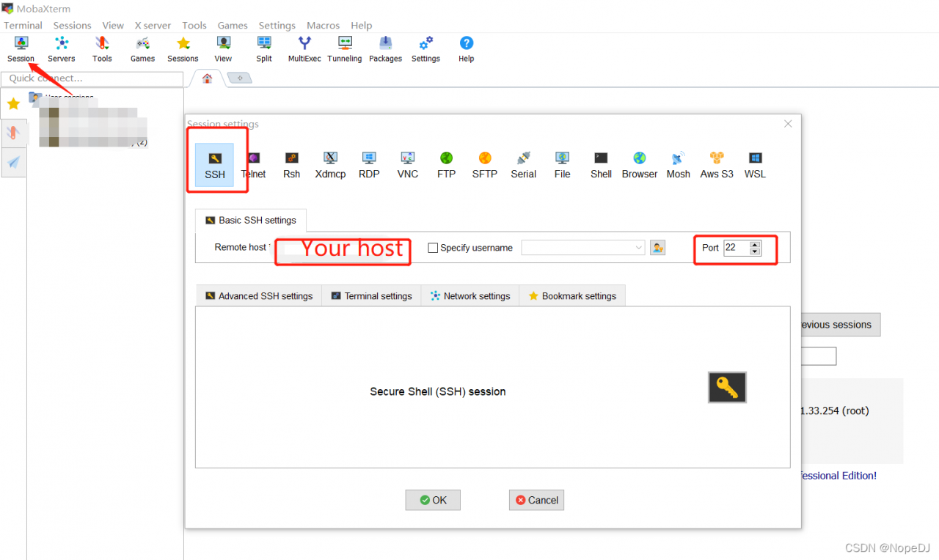
Task: Enable Specify username checkbox
Action: (433, 248)
